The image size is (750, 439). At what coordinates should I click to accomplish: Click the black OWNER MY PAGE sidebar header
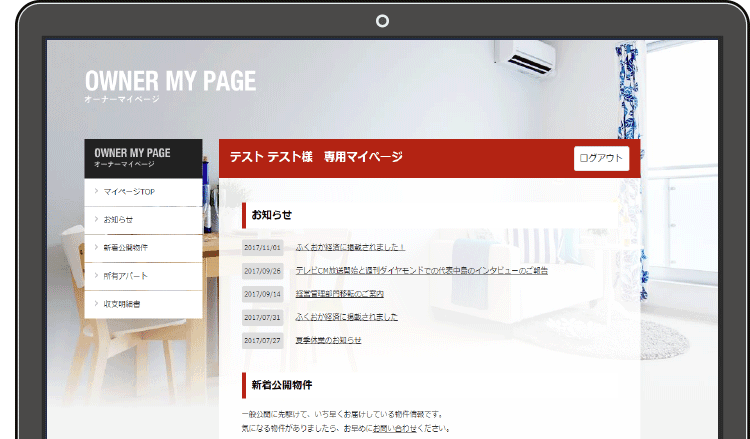tap(143, 158)
